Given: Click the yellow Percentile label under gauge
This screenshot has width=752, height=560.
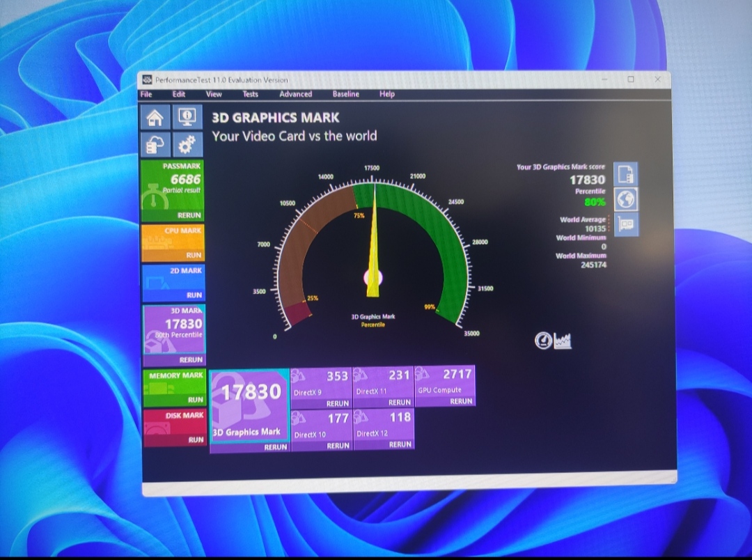Looking at the screenshot, I should [x=373, y=325].
